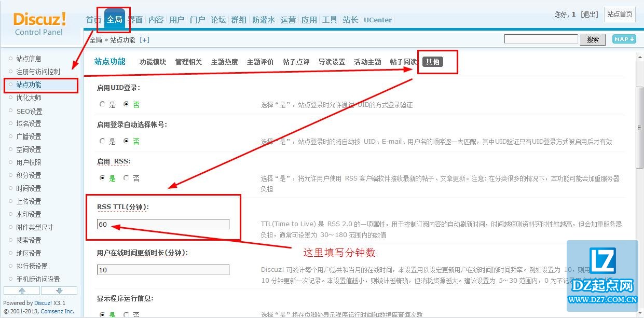Open the 界面 top menu
Image resolution: width=644 pixels, height=318 pixels.
(x=135, y=20)
